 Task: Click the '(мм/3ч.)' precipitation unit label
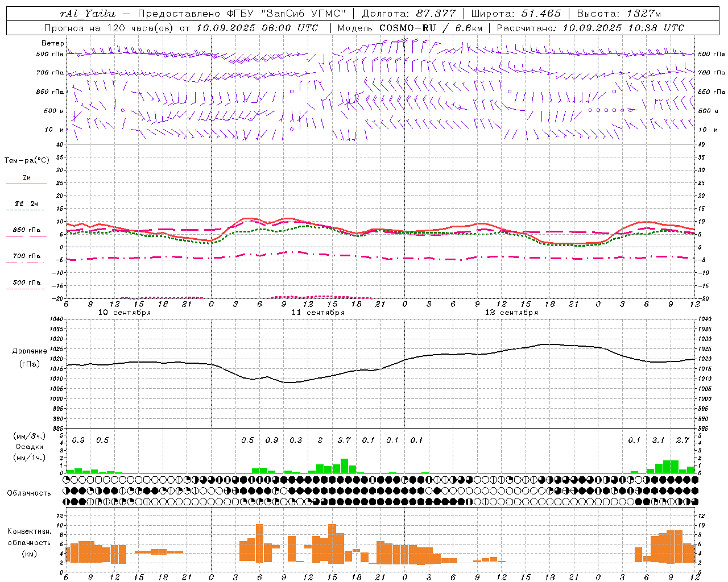30,436
